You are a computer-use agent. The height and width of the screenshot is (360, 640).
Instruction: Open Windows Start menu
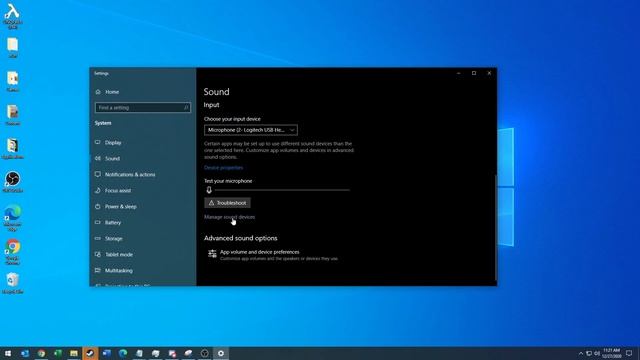point(8,353)
